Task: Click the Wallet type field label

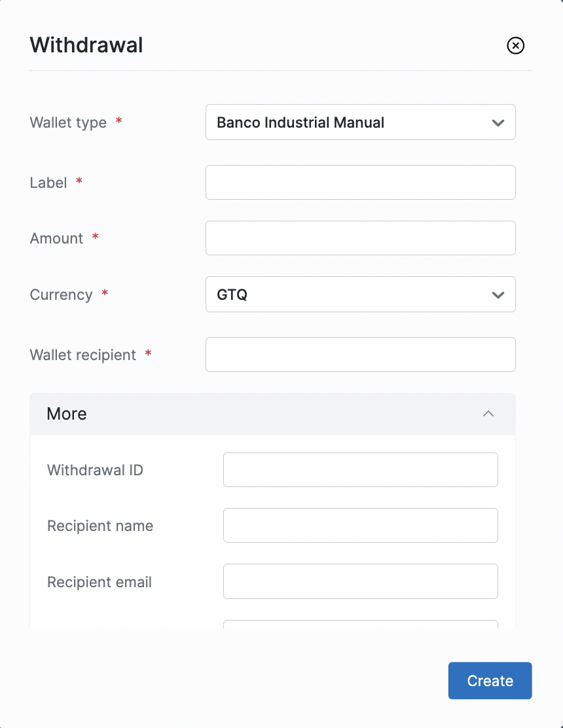Action: 68,122
